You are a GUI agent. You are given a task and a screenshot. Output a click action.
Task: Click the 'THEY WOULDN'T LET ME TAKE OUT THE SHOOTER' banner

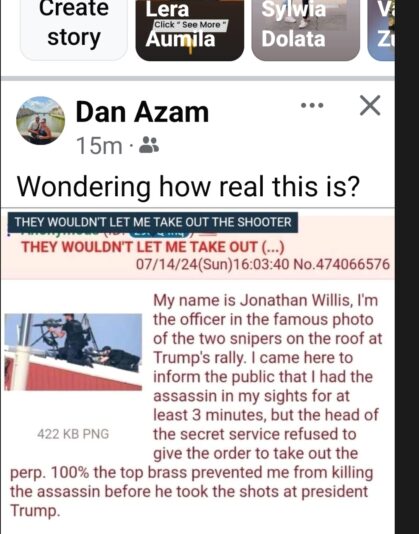tap(153, 222)
